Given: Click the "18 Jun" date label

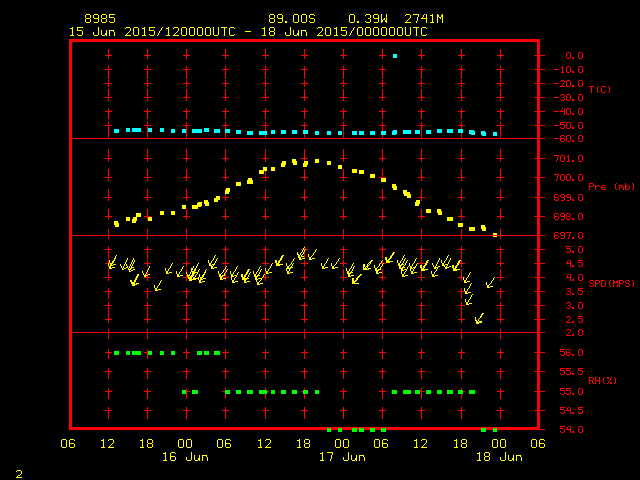Looking at the screenshot, I should point(498,457).
